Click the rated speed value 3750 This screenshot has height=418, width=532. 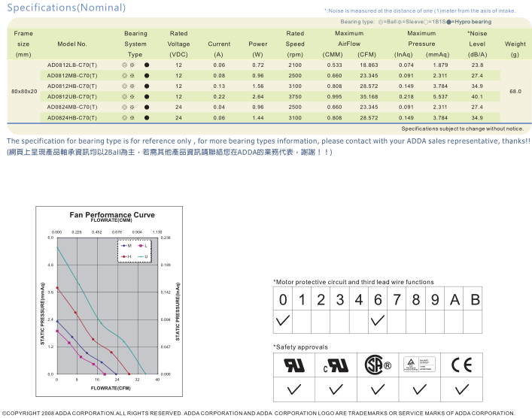tap(295, 97)
